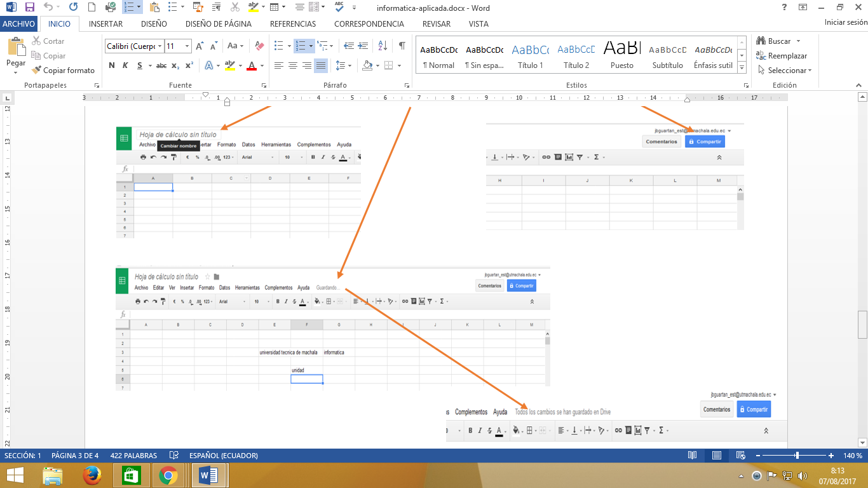Switch to the INSERTAR tab

pos(106,24)
